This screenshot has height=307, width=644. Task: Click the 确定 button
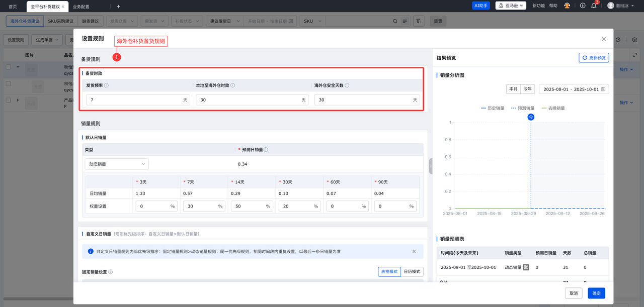(x=596, y=293)
